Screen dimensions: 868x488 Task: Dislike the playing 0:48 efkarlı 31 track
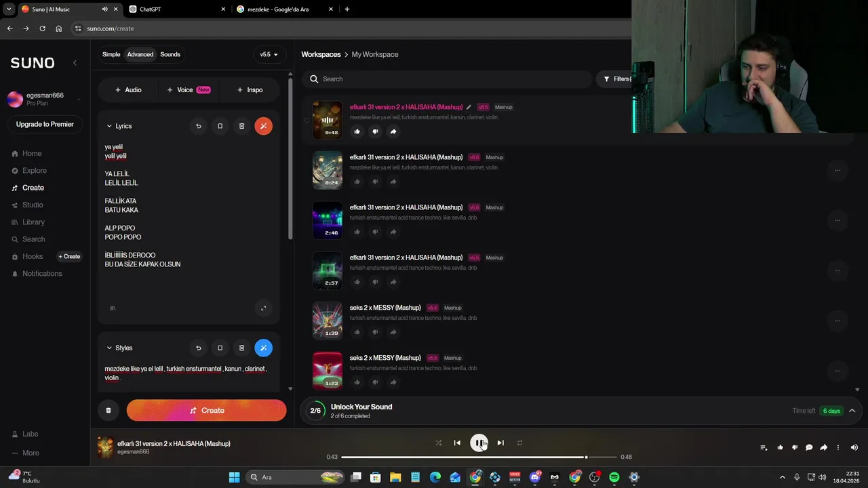(375, 131)
